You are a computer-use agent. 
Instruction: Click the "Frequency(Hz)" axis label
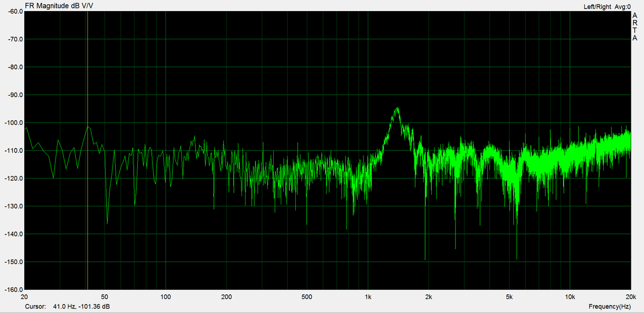pos(610,306)
